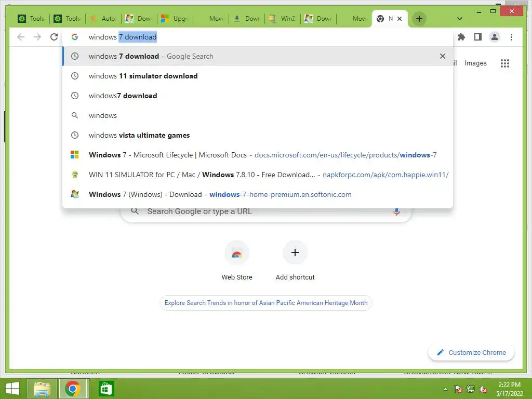Close the current New Tab tab

coord(400,19)
